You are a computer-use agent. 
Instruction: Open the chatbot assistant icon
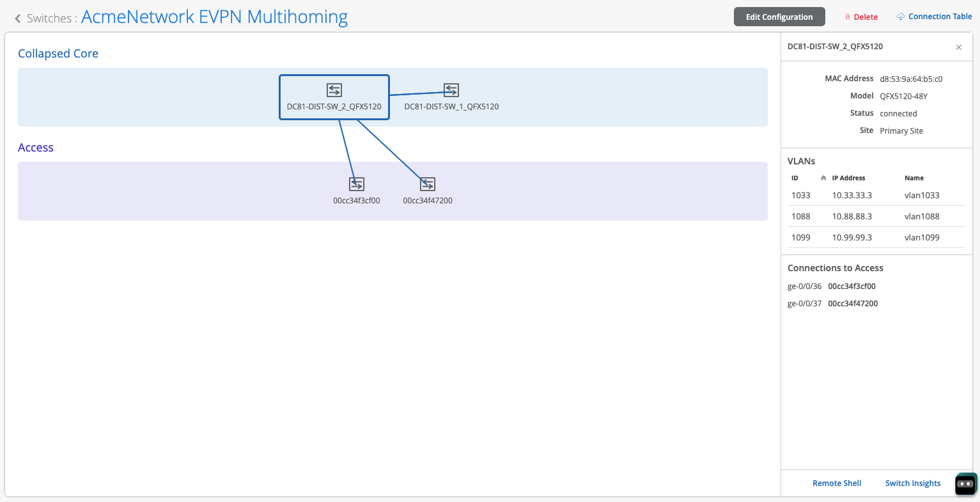[x=965, y=484]
